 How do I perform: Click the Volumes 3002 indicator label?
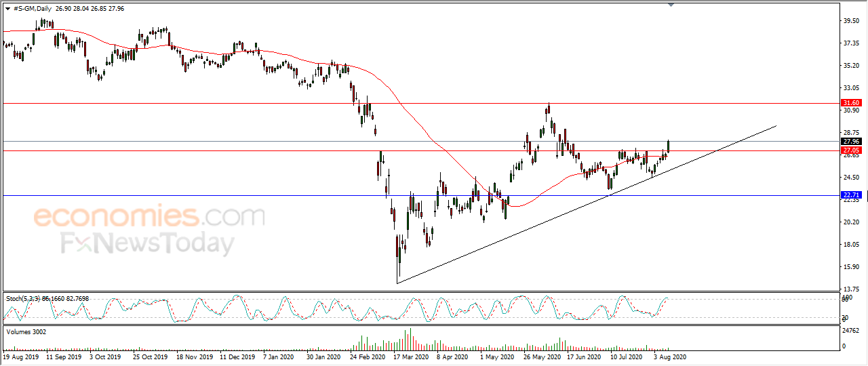[x=27, y=331]
